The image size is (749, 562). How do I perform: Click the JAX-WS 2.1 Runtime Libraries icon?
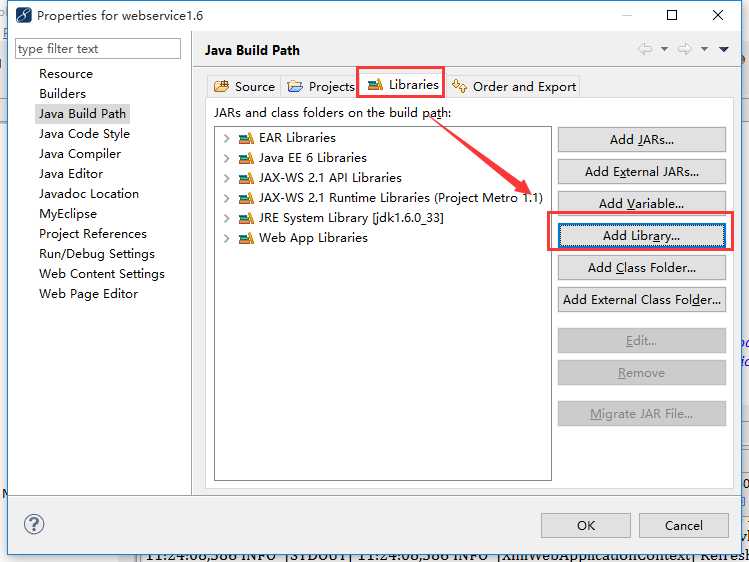246,198
